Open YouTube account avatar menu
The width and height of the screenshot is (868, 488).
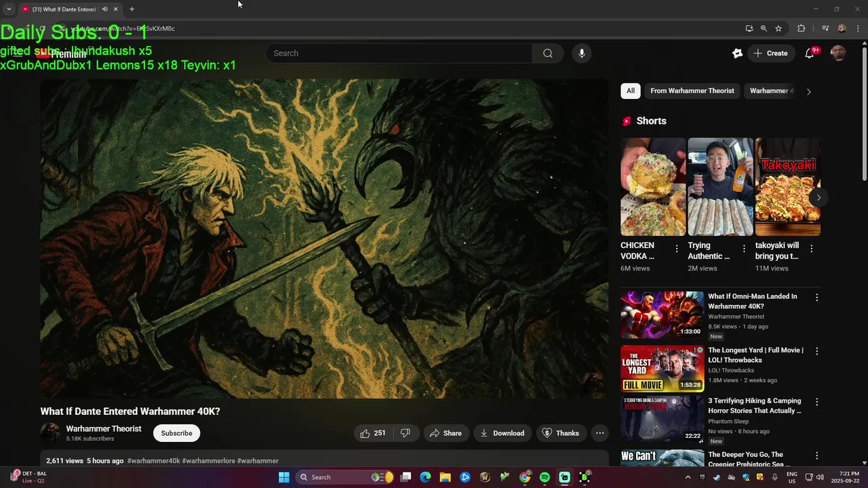(x=839, y=53)
